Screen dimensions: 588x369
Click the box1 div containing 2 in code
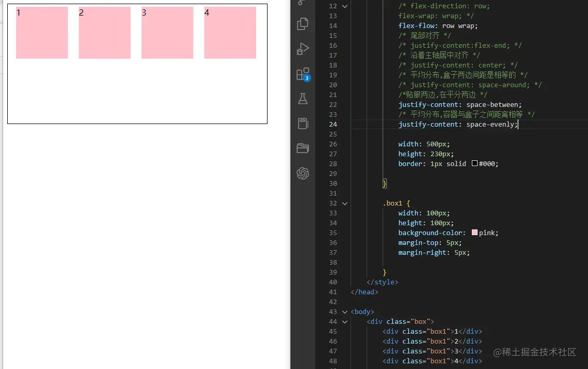432,341
